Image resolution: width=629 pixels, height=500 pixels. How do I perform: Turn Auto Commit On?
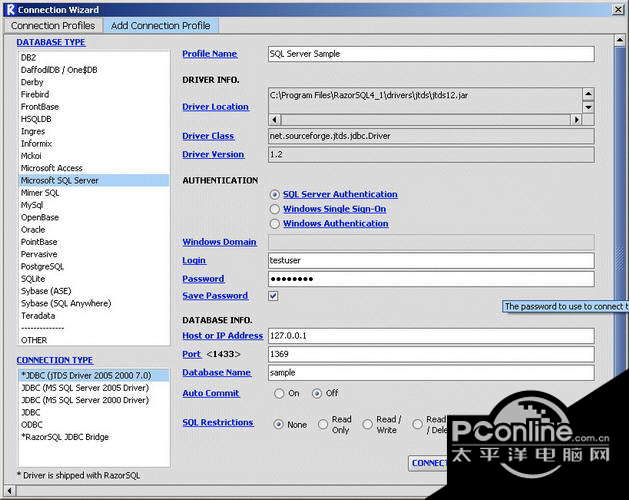[279, 394]
